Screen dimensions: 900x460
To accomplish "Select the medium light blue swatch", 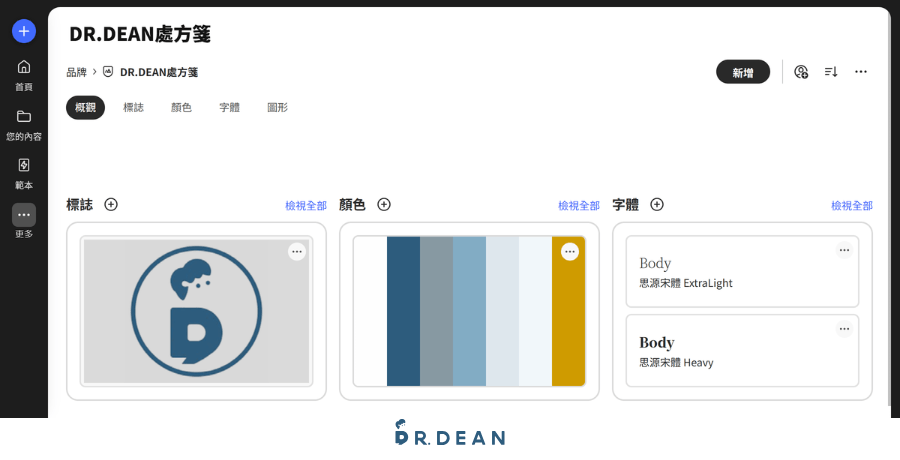I will tap(470, 311).
